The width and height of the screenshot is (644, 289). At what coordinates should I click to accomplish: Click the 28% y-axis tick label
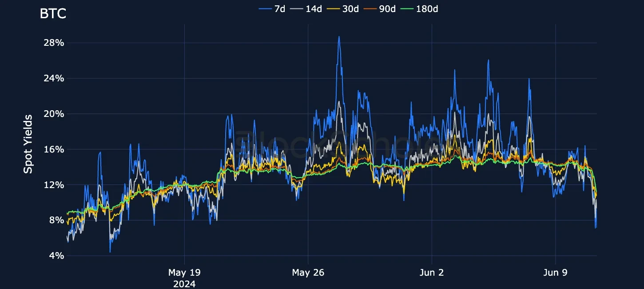coord(55,43)
